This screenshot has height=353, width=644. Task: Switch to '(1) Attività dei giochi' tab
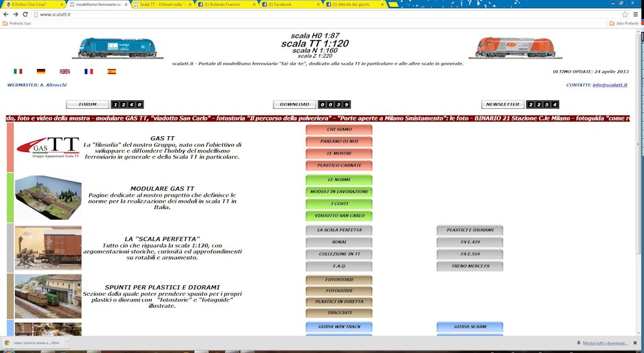[355, 4]
